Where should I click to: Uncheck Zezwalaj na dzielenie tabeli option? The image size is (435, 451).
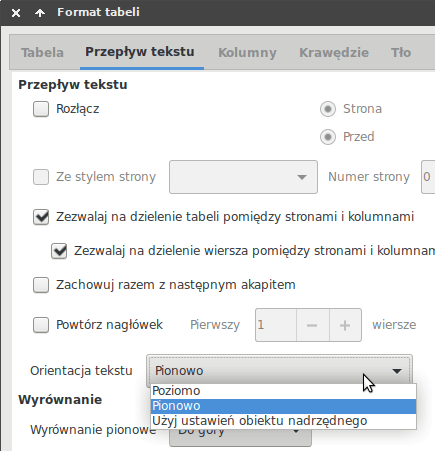[41, 217]
